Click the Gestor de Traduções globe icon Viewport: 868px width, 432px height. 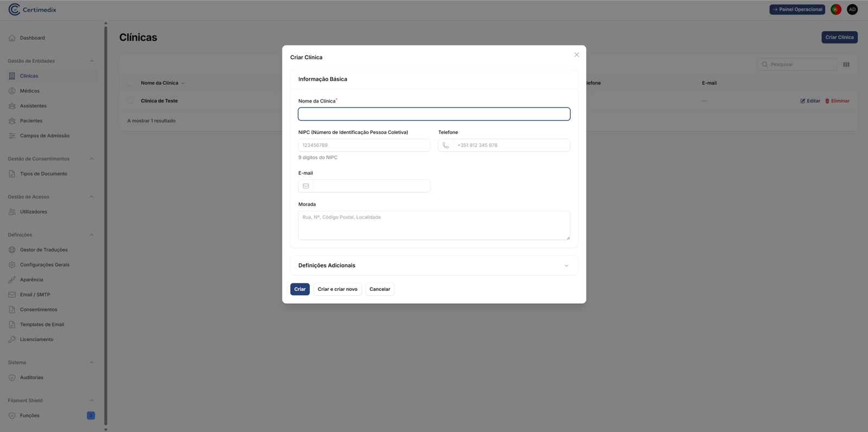[12, 250]
